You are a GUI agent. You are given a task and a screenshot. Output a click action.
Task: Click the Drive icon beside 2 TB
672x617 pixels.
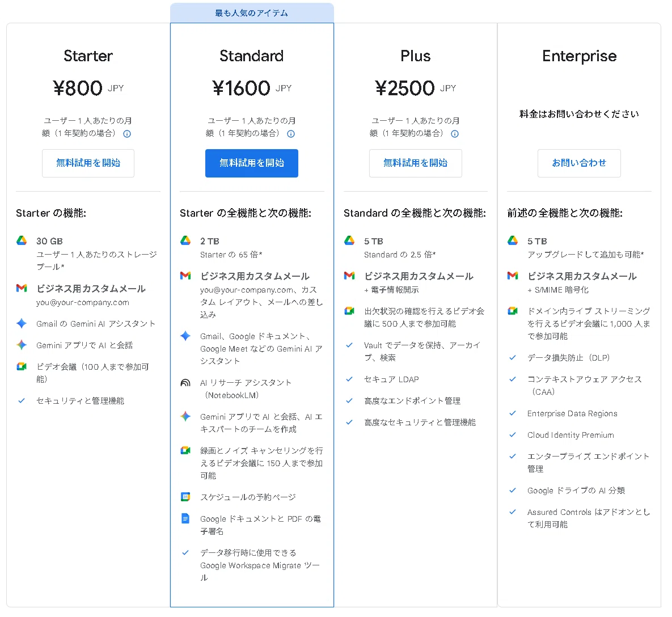click(x=185, y=241)
